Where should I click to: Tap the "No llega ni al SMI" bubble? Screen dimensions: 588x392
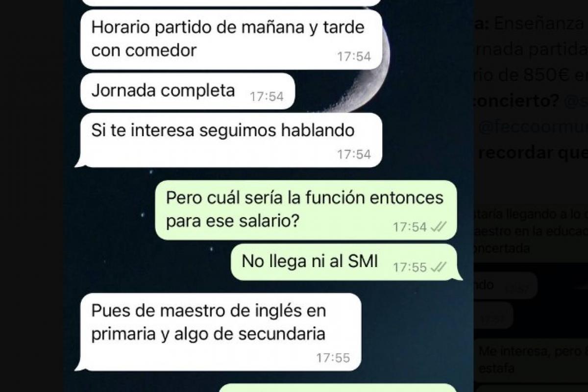pos(346,262)
